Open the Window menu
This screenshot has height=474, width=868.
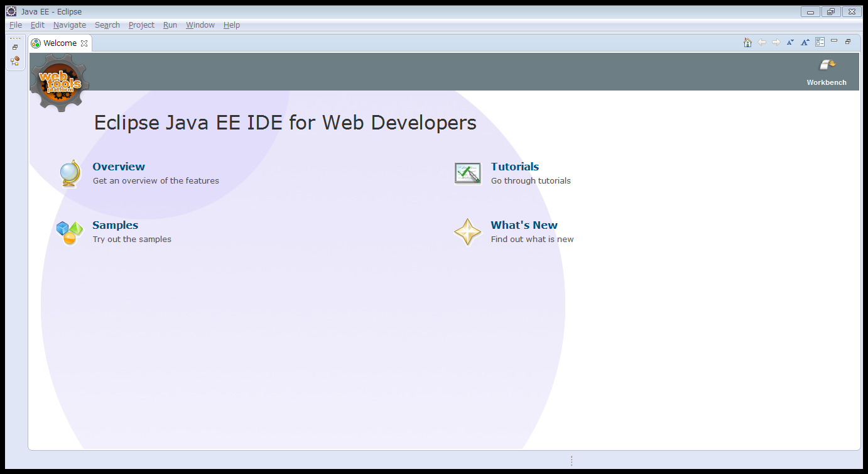coord(200,25)
